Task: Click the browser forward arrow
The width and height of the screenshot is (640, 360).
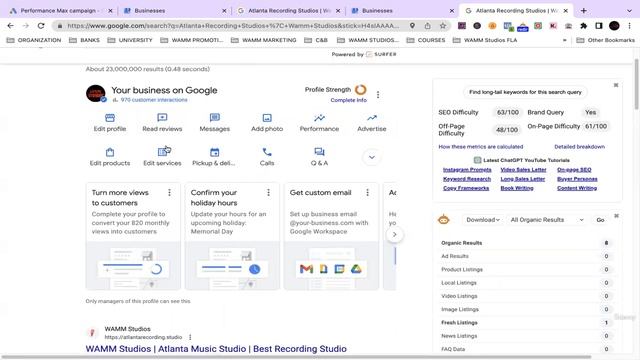Action: (26, 26)
